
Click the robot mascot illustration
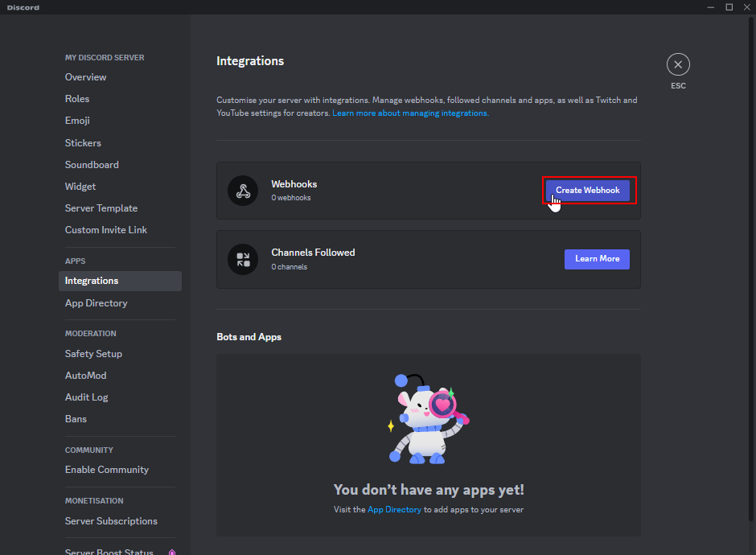[429, 418]
